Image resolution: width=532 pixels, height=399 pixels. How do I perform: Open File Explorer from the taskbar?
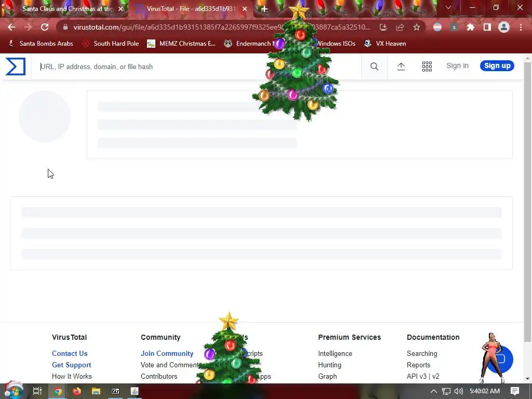coord(96,391)
